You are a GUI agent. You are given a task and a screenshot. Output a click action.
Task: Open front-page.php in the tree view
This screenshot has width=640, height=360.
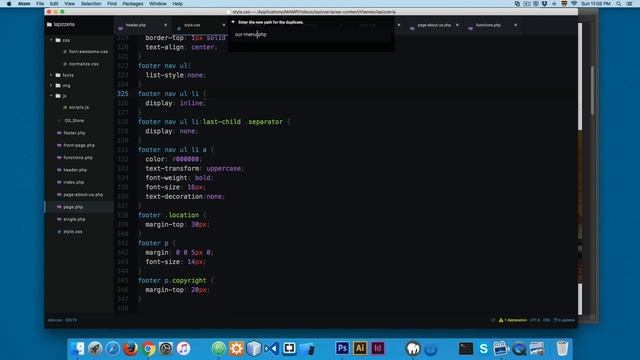click(x=79, y=145)
